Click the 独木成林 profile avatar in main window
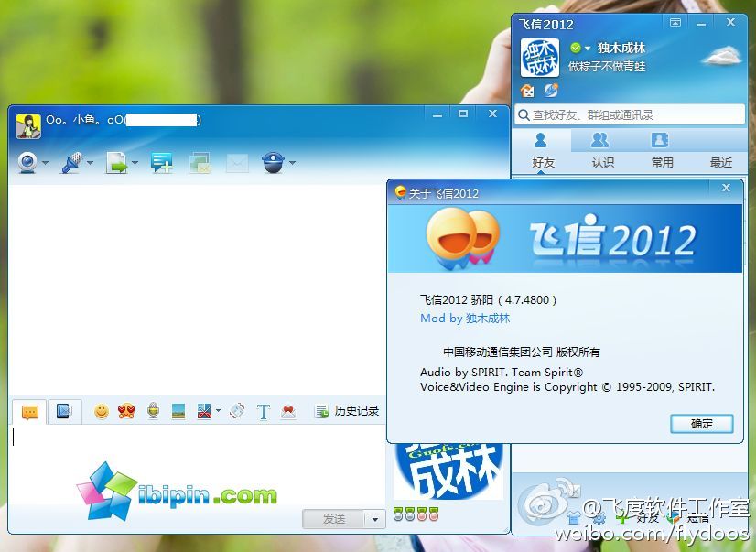Screen dimensions: 756x552 540,58
